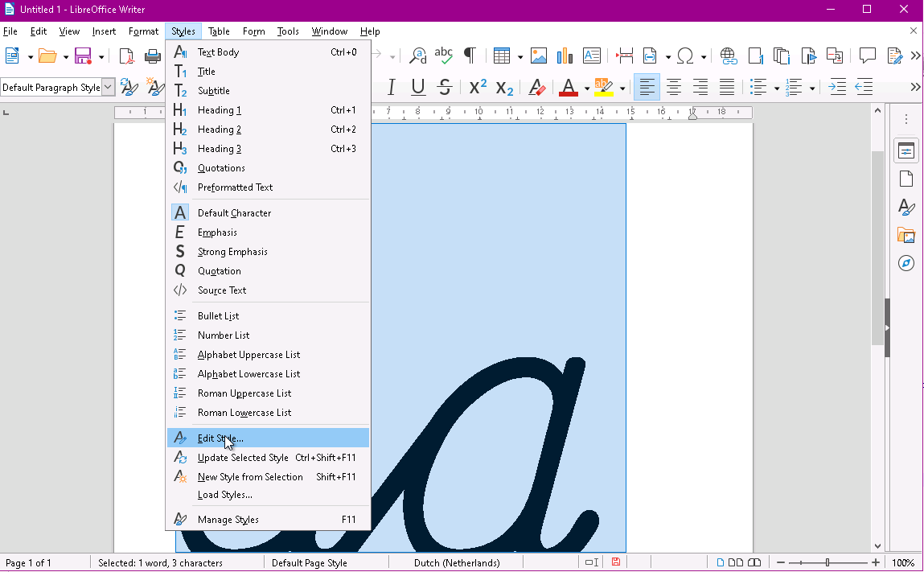Enable center text alignment

(x=674, y=87)
